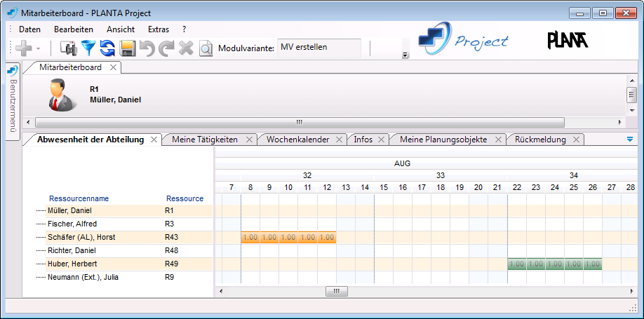
Task: Click the print preview page icon
Action: click(x=206, y=48)
